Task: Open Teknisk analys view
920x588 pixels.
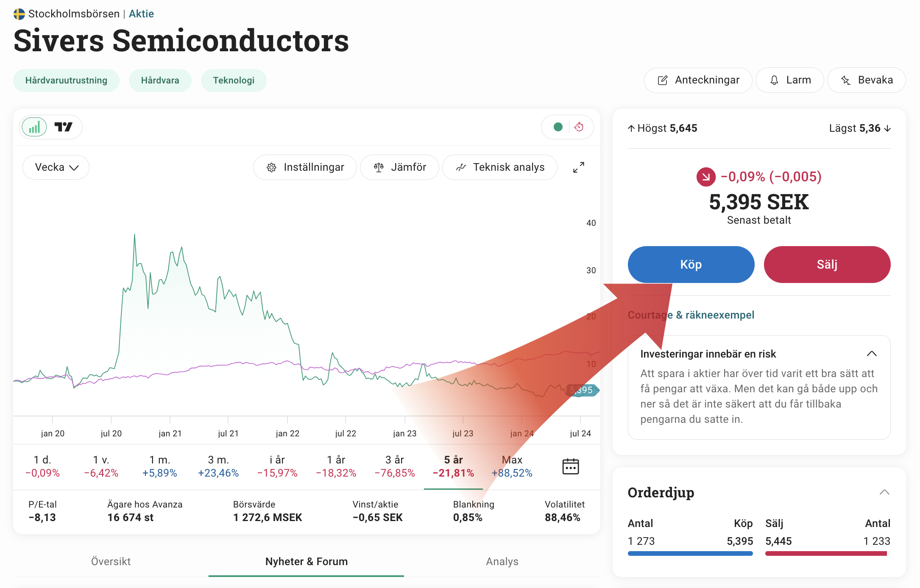Action: pos(500,167)
